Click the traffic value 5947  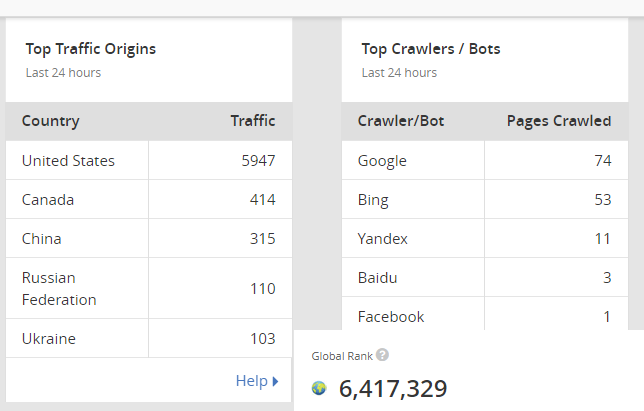click(258, 161)
